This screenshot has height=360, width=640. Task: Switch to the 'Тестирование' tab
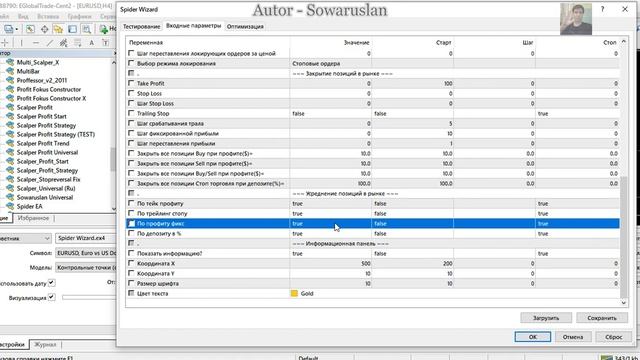point(142,27)
